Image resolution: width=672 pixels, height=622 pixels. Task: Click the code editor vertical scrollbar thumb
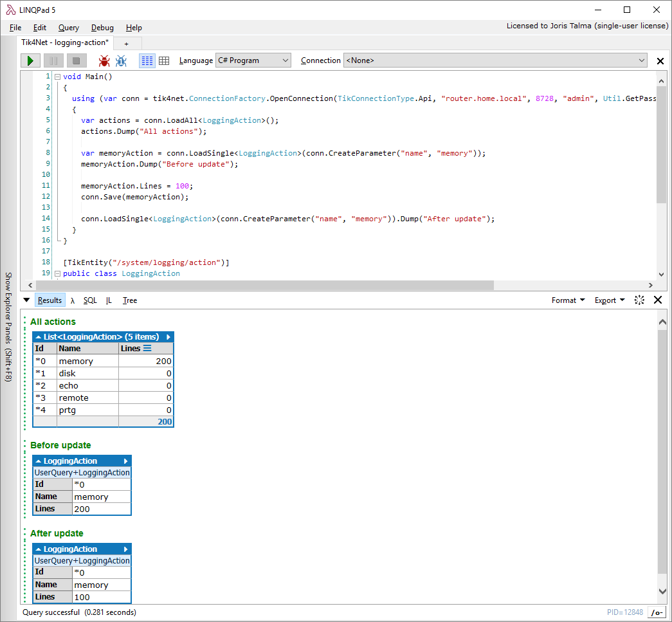[661, 144]
